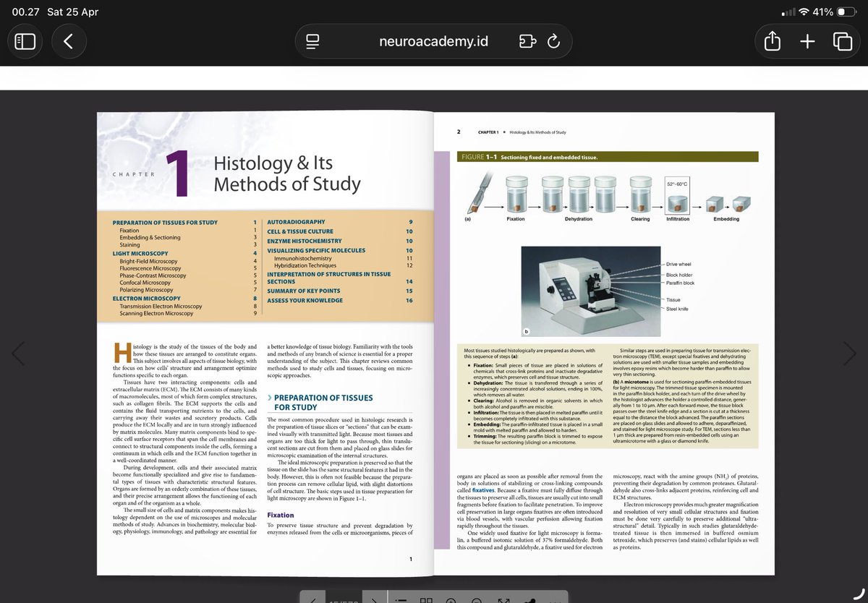
Task: Click the 'Drive wheel' figure label
Action: (x=678, y=265)
